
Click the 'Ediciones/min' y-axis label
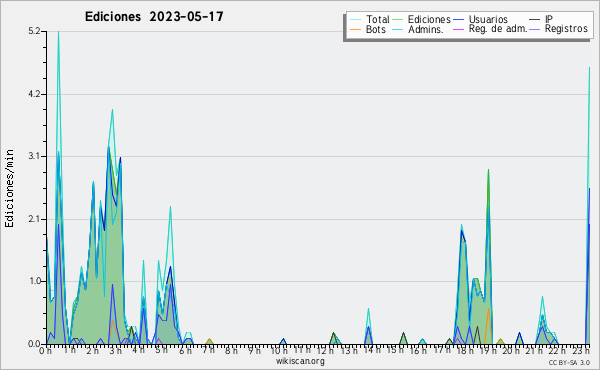point(9,188)
